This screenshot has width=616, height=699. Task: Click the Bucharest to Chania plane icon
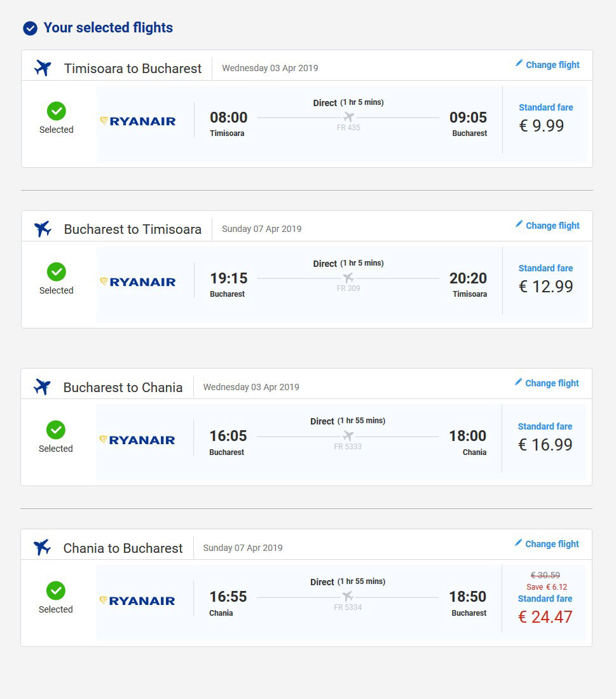pos(43,387)
